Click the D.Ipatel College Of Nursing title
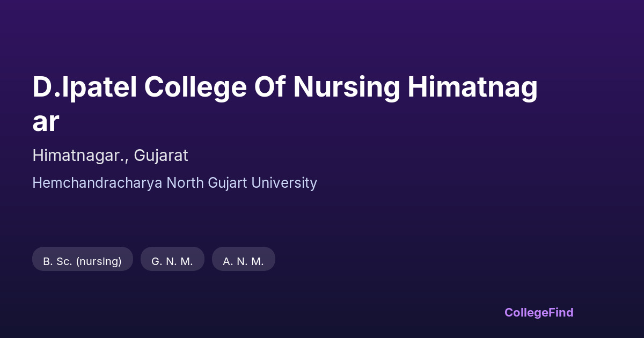The image size is (644, 338). pos(284,88)
